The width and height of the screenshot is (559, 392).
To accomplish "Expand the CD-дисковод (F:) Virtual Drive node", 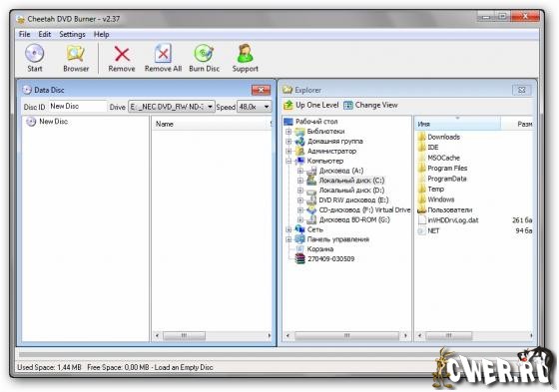I will [x=300, y=209].
